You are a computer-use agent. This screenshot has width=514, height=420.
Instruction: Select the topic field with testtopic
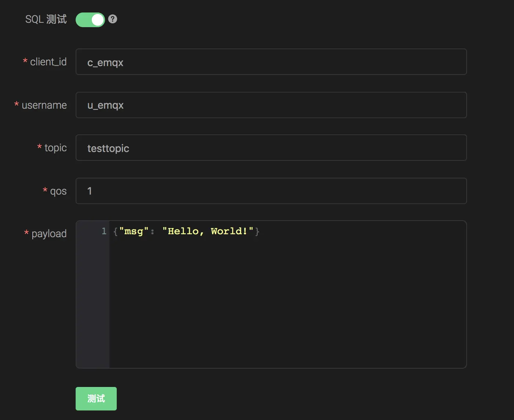[271, 148]
